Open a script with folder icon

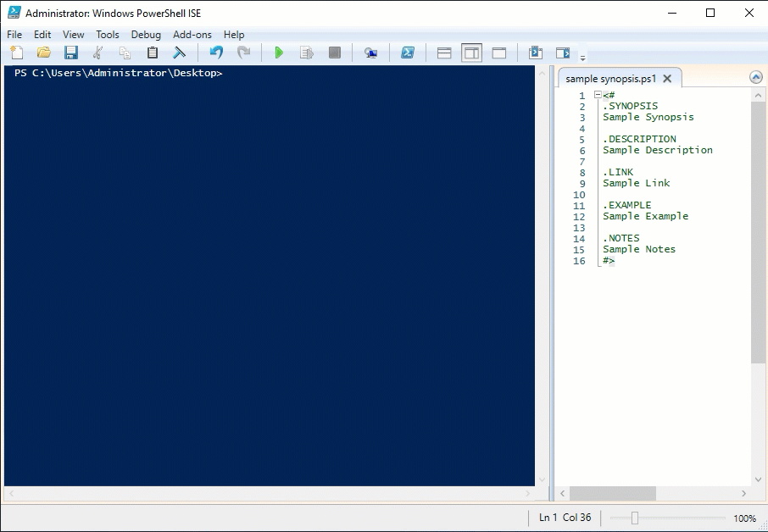pos(44,53)
